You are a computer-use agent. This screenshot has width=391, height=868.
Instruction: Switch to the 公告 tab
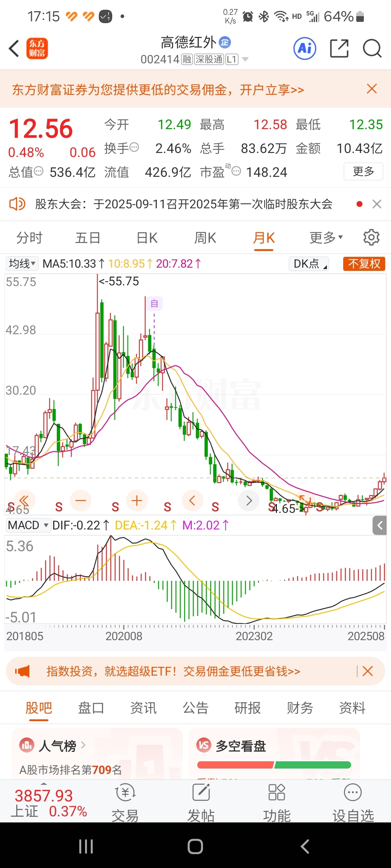195,708
